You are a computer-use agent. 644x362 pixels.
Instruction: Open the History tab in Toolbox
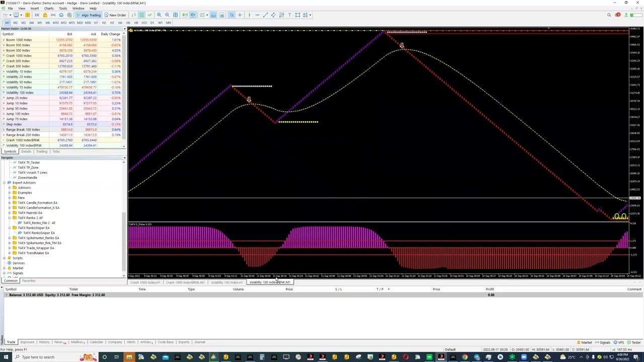point(44,342)
